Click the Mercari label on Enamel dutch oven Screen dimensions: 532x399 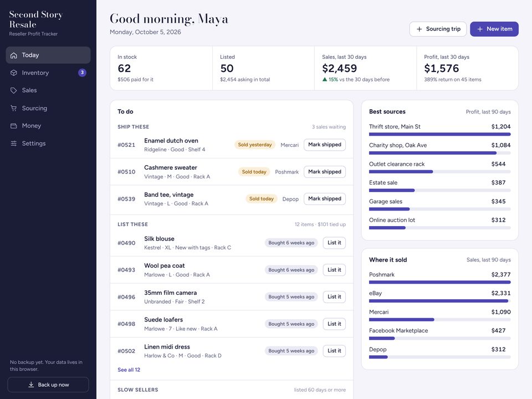(x=289, y=145)
